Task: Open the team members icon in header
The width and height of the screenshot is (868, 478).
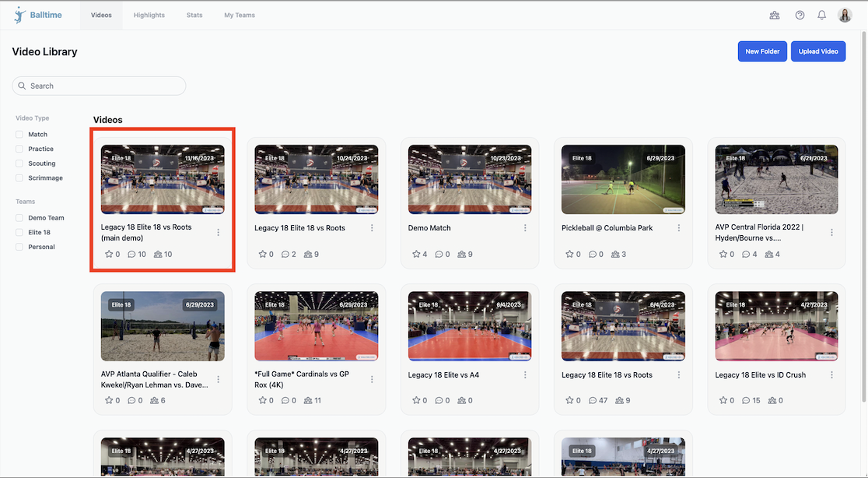Action: click(x=775, y=16)
